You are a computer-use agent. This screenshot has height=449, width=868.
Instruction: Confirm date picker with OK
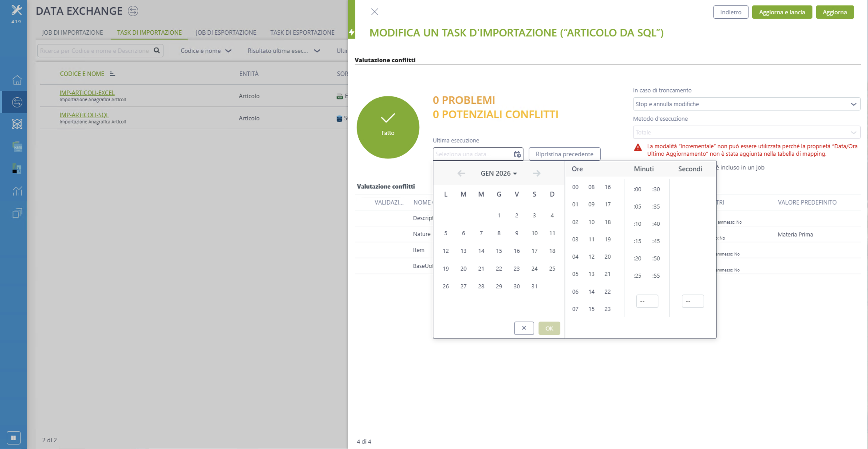(549, 328)
